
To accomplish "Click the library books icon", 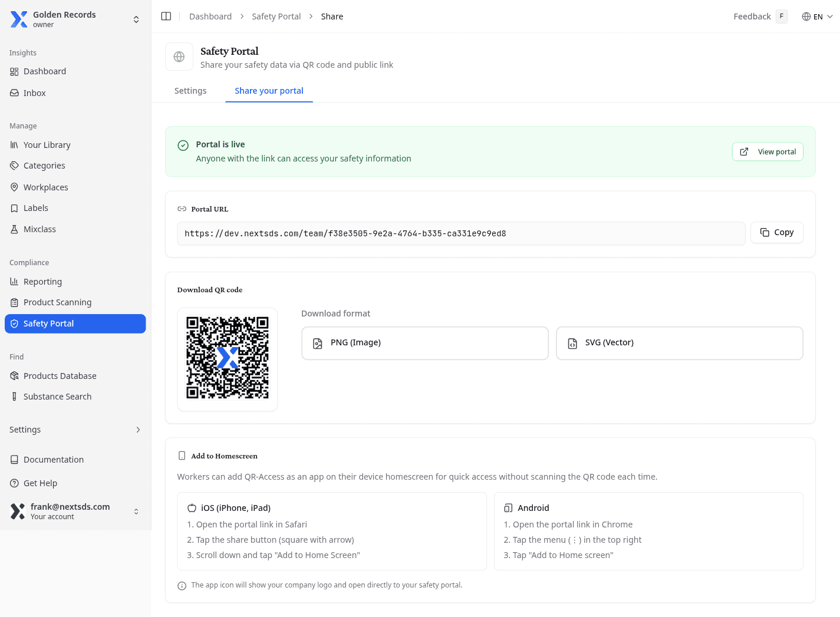I will click(x=14, y=145).
